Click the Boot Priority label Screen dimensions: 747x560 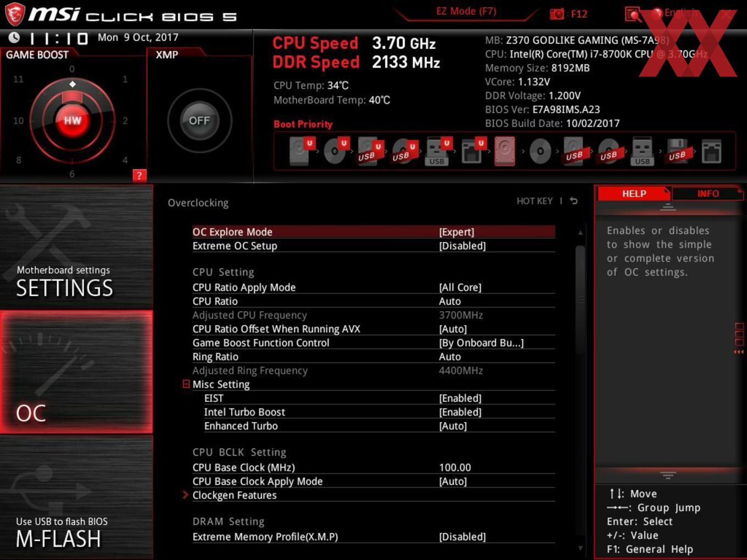303,124
